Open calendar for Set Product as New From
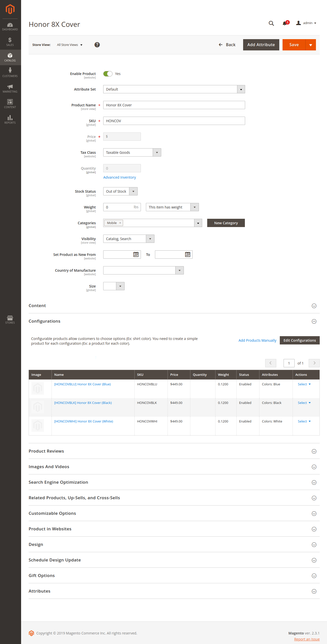327x644 pixels. (x=136, y=255)
